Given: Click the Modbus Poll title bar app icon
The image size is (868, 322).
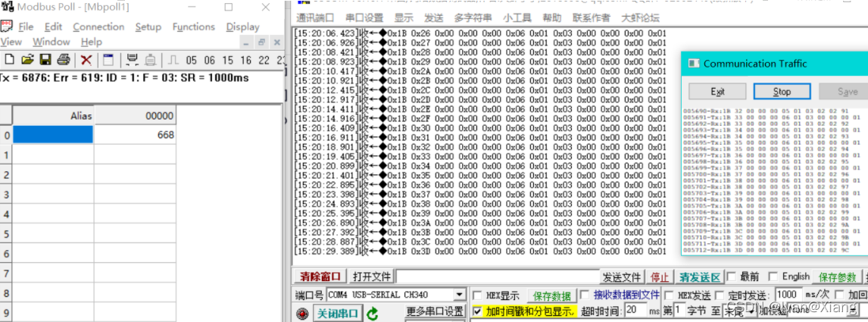Looking at the screenshot, I should coord(8,7).
